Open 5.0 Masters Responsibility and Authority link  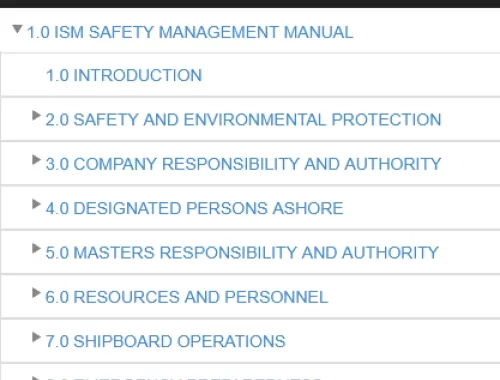(x=242, y=253)
